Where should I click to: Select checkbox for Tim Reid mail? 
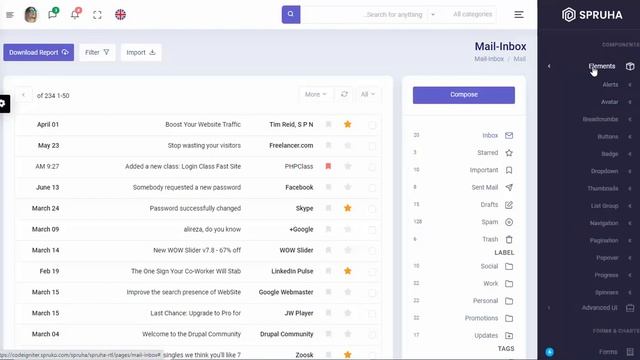click(x=372, y=125)
